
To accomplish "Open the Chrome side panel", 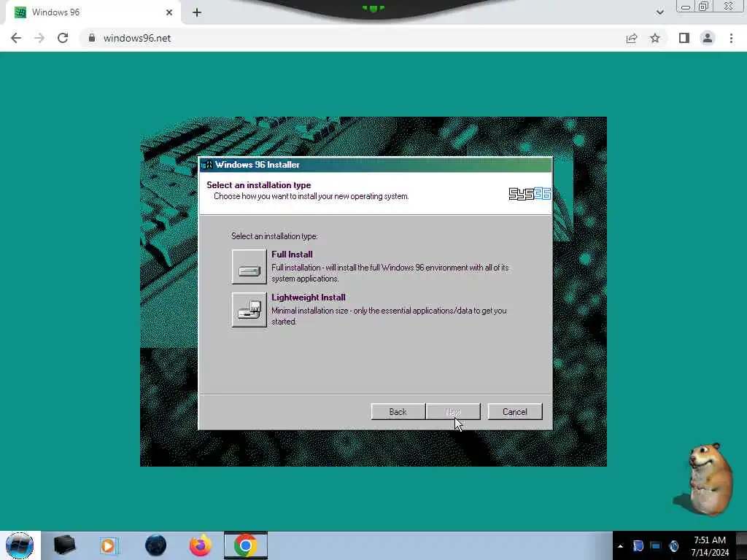I will 684,38.
